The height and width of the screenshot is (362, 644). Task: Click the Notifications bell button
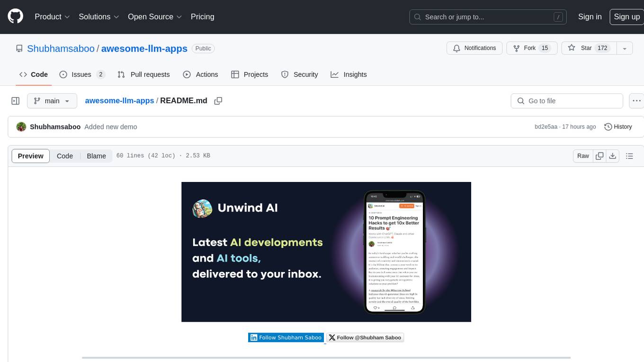[x=474, y=48]
